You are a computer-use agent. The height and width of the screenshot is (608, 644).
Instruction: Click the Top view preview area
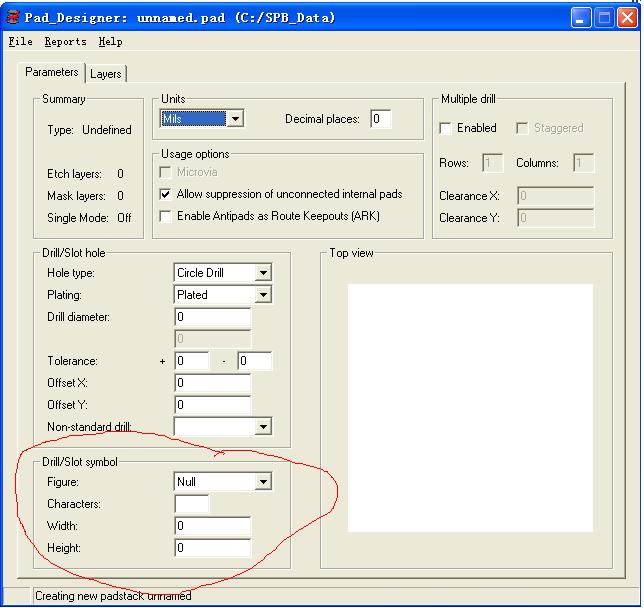(x=470, y=408)
